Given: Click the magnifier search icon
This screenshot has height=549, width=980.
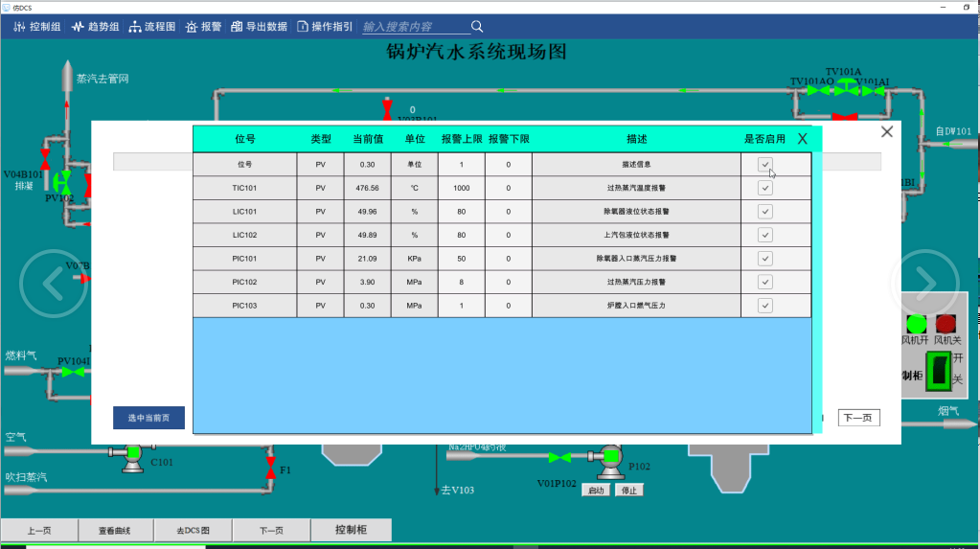Looking at the screenshot, I should tap(477, 27).
